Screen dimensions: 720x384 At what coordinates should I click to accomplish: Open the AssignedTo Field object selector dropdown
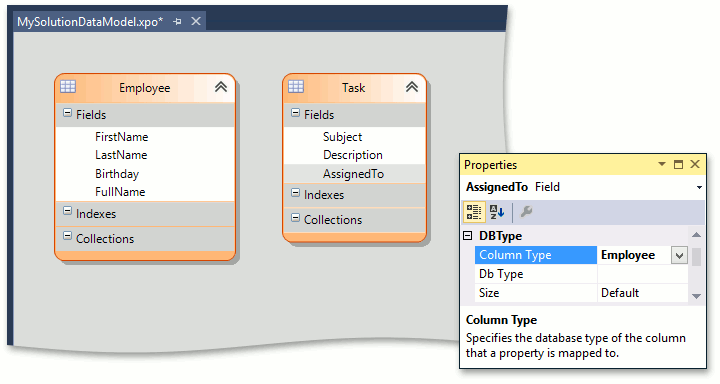pos(699,187)
